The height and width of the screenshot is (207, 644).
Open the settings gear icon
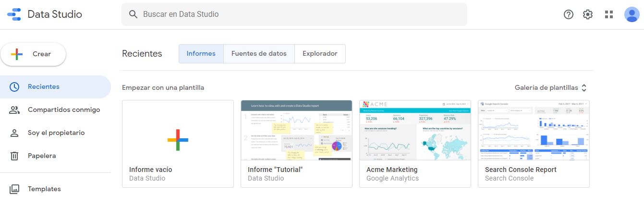tap(588, 14)
